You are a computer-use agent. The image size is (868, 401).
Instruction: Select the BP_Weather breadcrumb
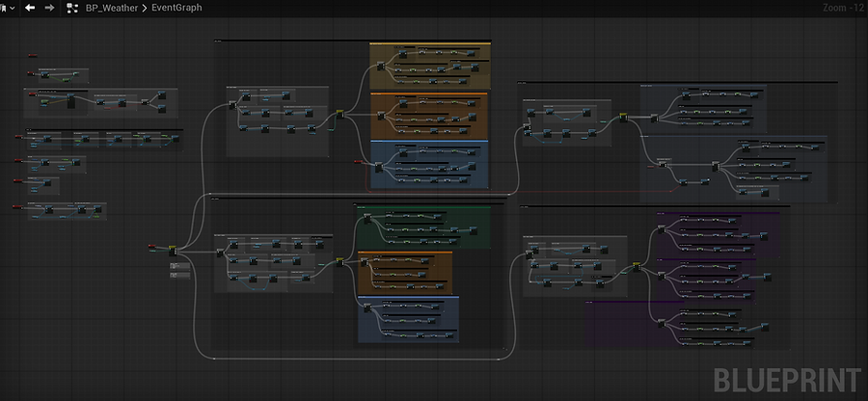click(x=113, y=9)
